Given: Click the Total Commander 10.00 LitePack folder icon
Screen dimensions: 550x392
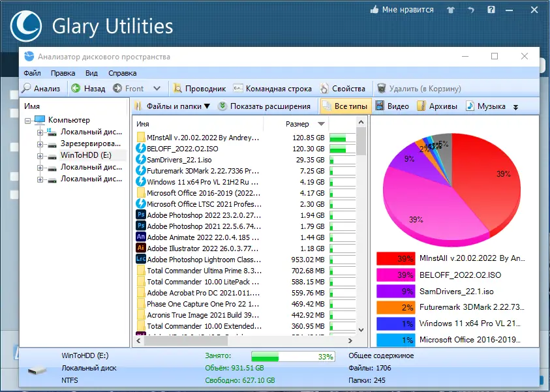Looking at the screenshot, I should point(141,282).
